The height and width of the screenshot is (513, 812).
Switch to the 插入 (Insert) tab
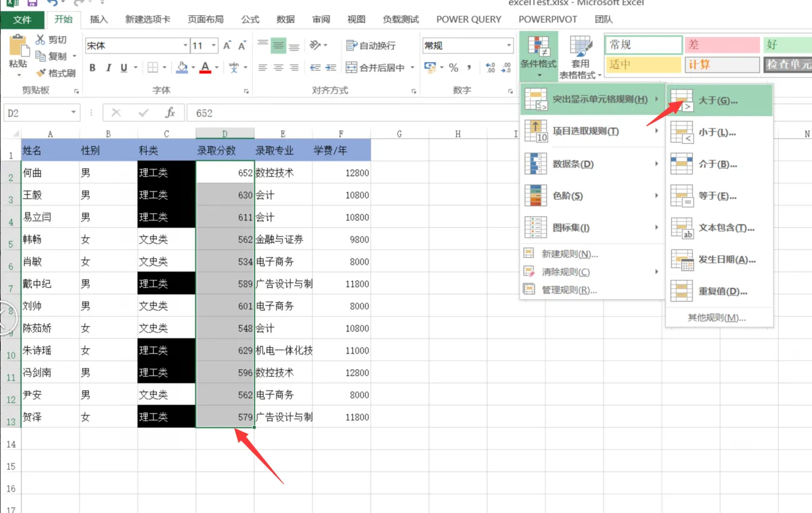click(x=99, y=19)
